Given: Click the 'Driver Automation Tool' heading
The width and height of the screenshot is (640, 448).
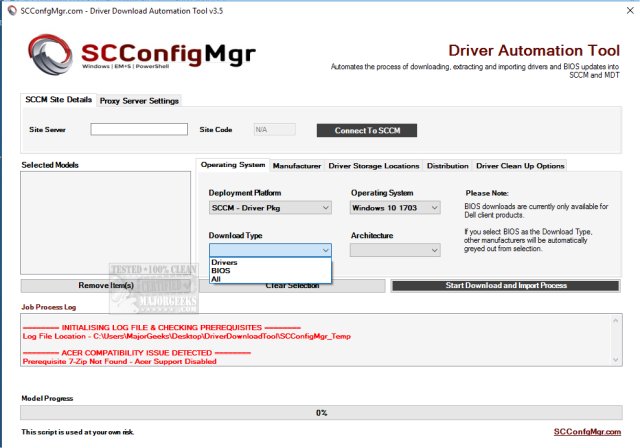Looking at the screenshot, I should tap(534, 51).
